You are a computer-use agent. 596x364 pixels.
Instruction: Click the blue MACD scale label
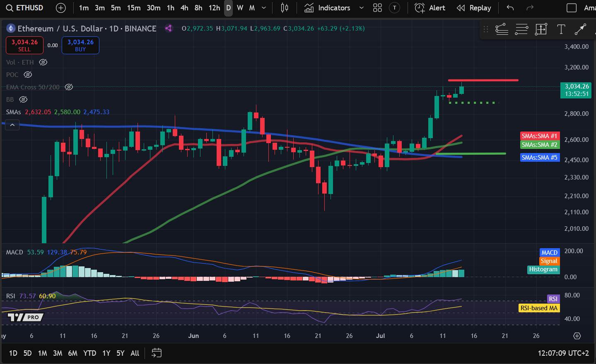coord(550,253)
